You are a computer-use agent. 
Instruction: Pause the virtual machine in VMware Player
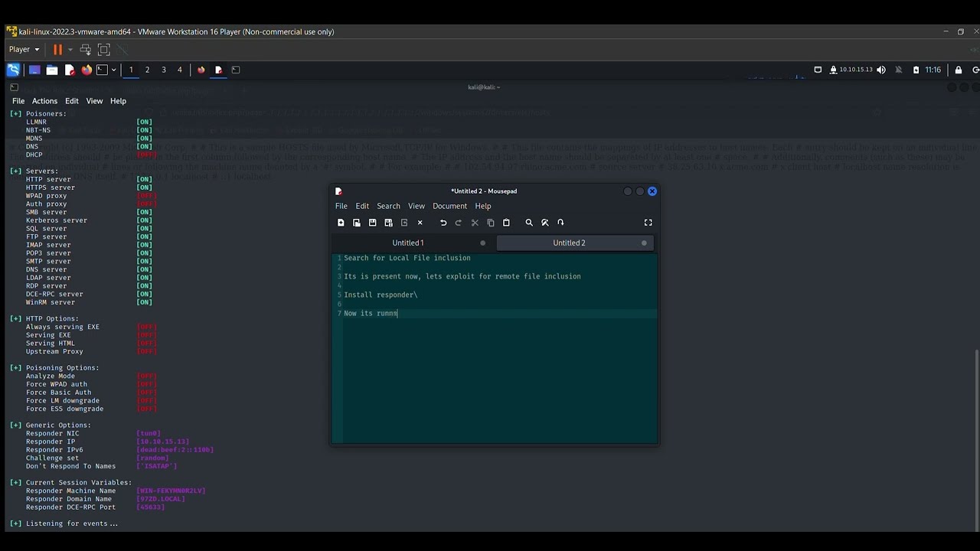tap(57, 50)
